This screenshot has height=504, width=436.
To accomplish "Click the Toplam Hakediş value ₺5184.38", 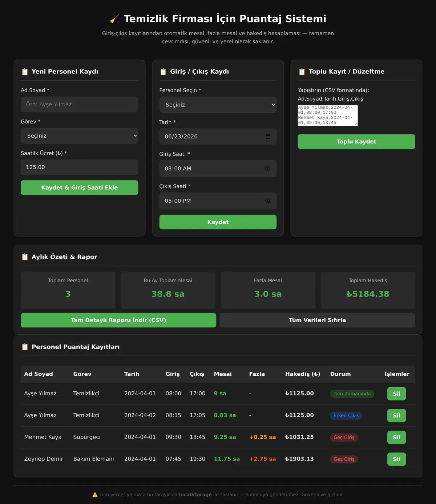I will coord(368,294).
